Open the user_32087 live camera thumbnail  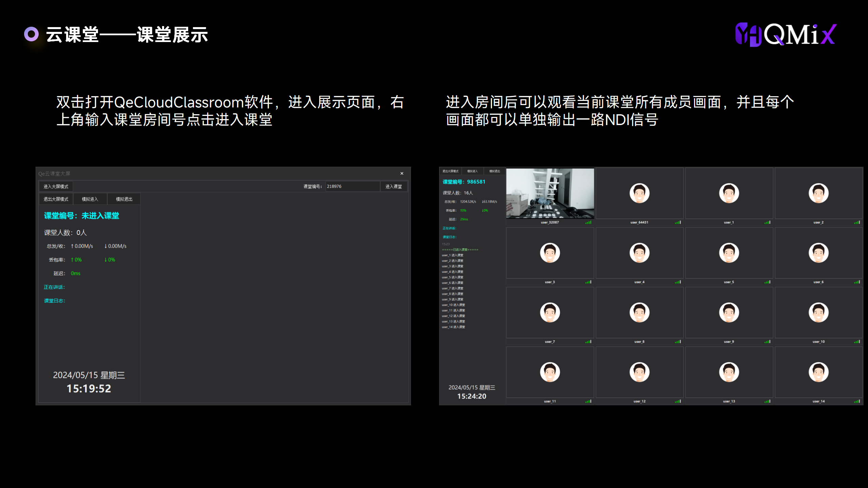pyautogui.click(x=550, y=193)
